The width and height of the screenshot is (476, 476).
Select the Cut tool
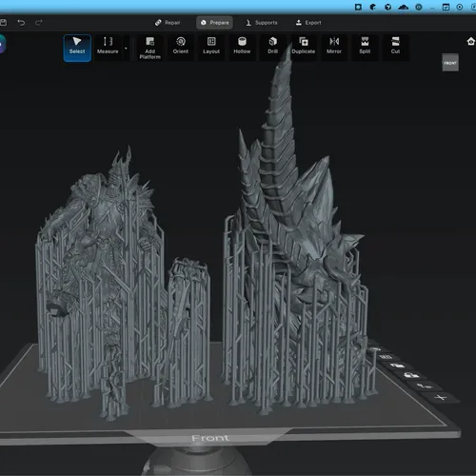(x=395, y=48)
